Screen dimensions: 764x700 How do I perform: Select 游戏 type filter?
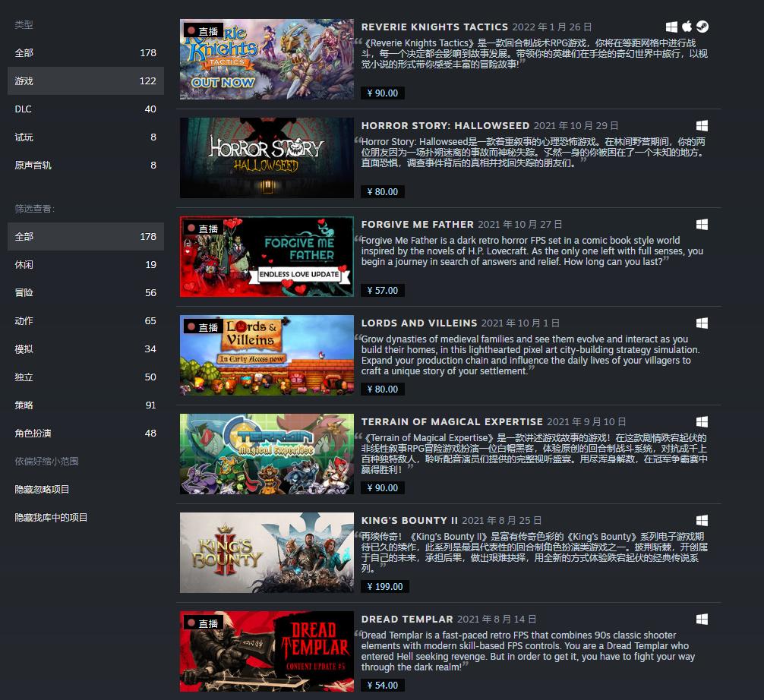[x=86, y=81]
